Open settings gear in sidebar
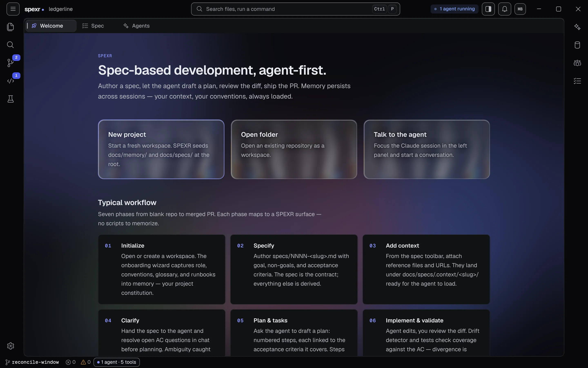Image resolution: width=588 pixels, height=368 pixels. 10,346
